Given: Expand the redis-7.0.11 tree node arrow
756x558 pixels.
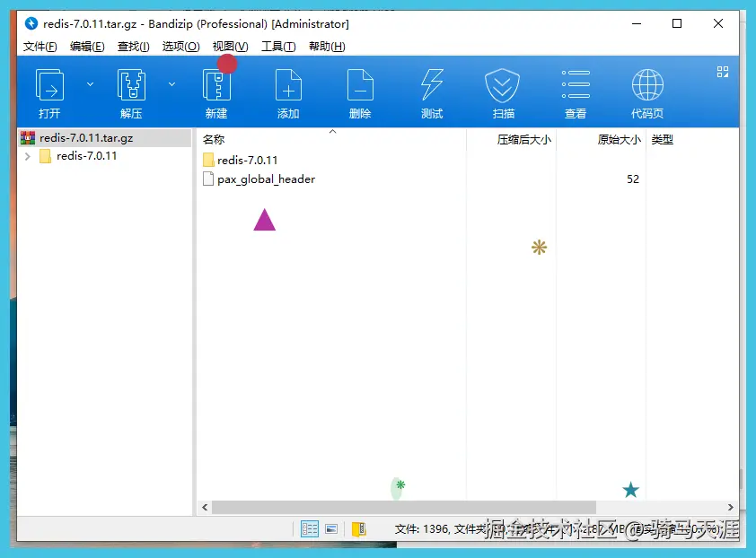Looking at the screenshot, I should (x=28, y=156).
